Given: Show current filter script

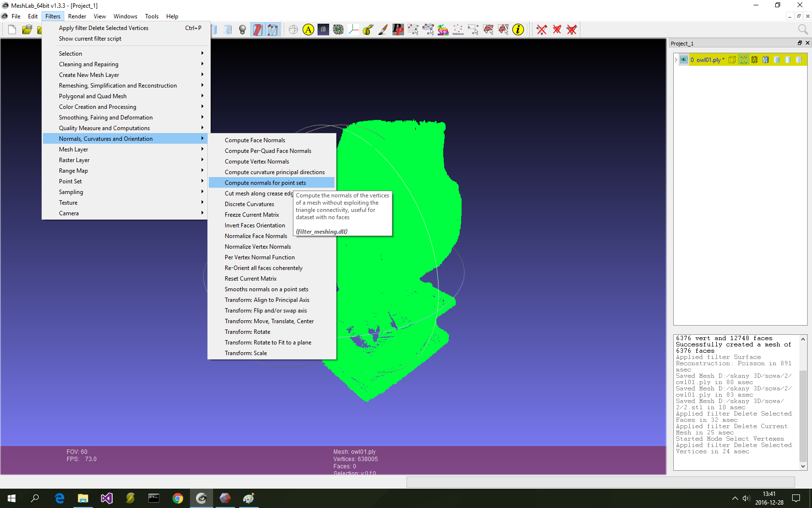Looking at the screenshot, I should click(x=126, y=39).
